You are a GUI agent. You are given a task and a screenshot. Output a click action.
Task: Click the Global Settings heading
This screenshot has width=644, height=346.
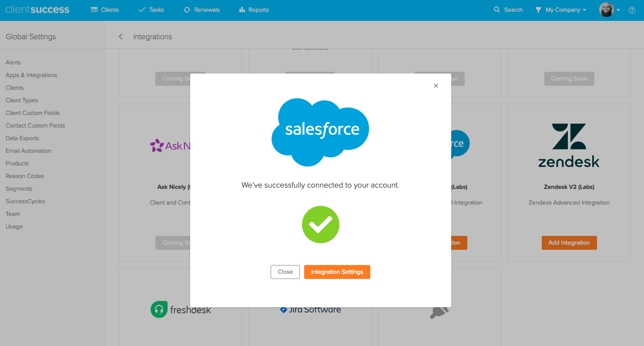(x=30, y=37)
